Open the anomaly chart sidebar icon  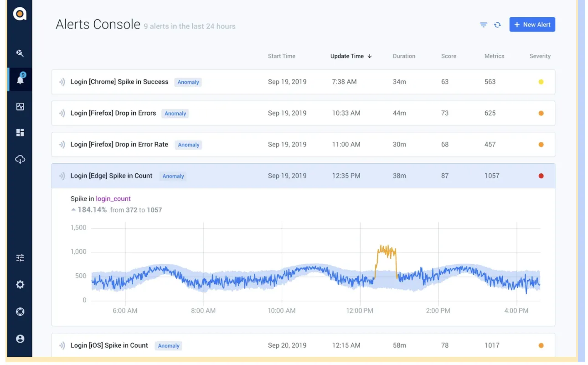coord(20,106)
